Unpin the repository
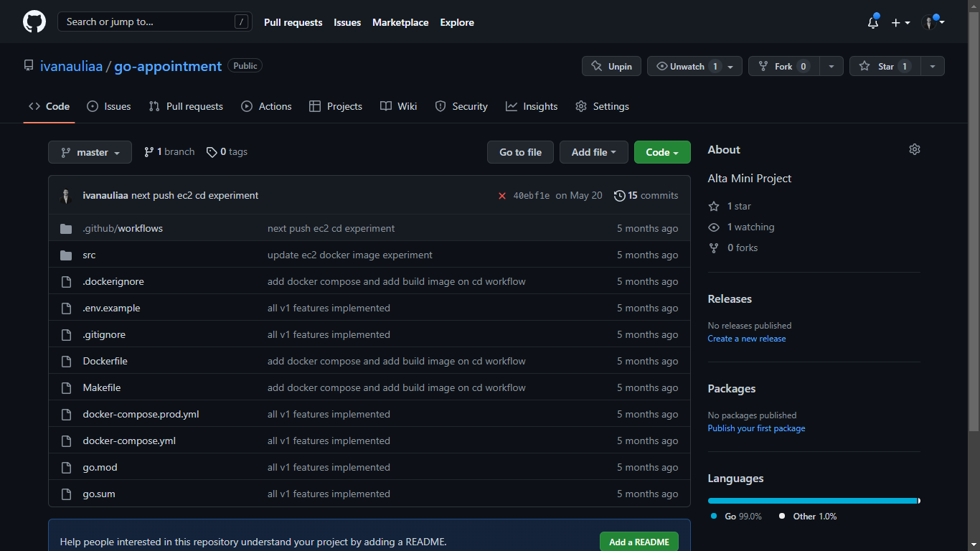This screenshot has height=551, width=980. point(611,66)
